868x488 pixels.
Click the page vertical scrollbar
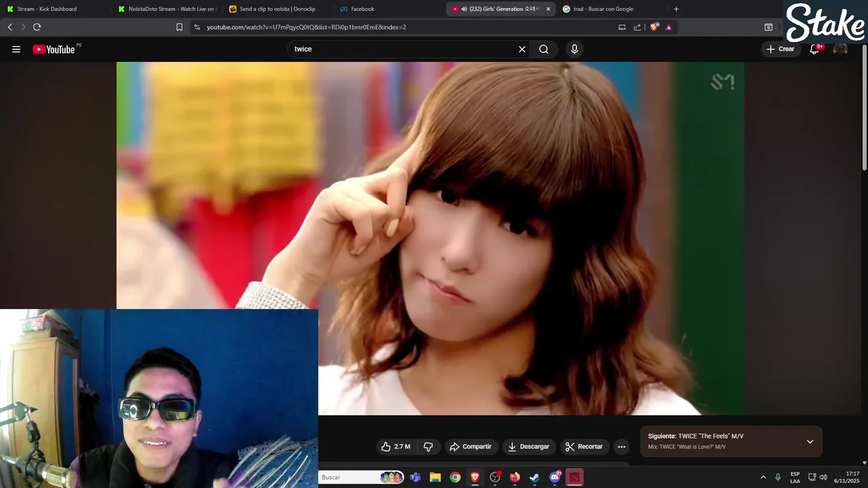tap(864, 108)
